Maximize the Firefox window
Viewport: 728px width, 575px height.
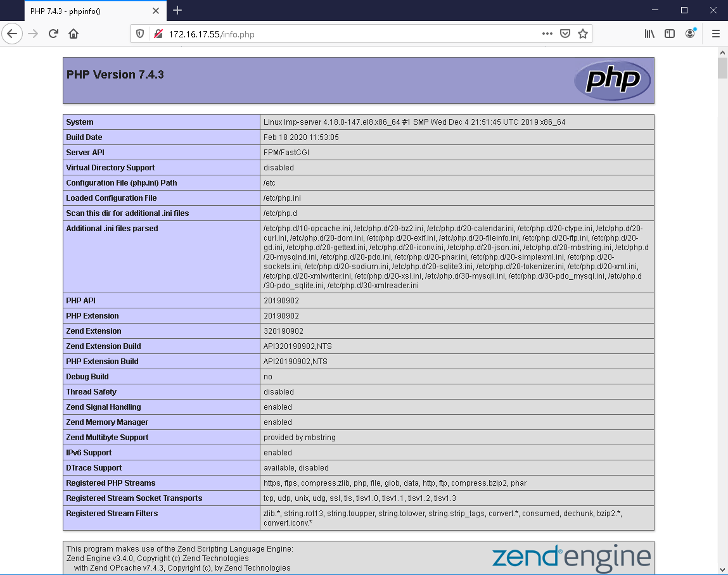tap(684, 10)
